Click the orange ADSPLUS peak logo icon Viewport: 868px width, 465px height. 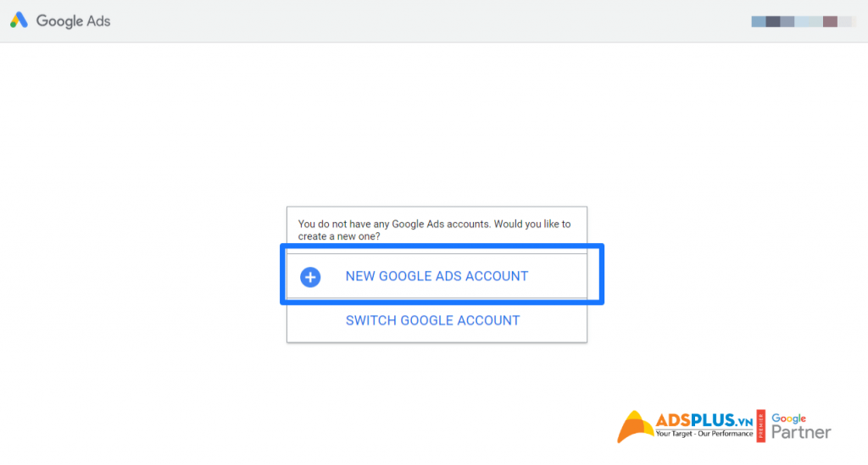tap(635, 426)
